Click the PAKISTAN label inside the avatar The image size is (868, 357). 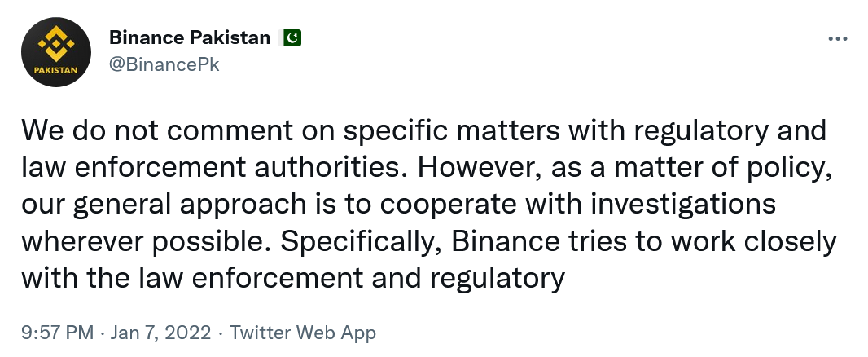pyautogui.click(x=55, y=70)
